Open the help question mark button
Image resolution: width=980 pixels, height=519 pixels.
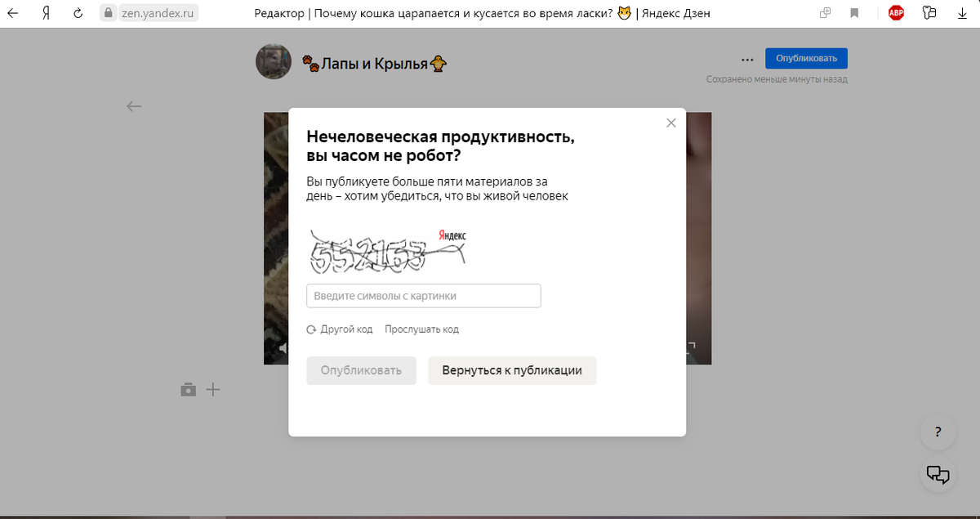click(938, 432)
